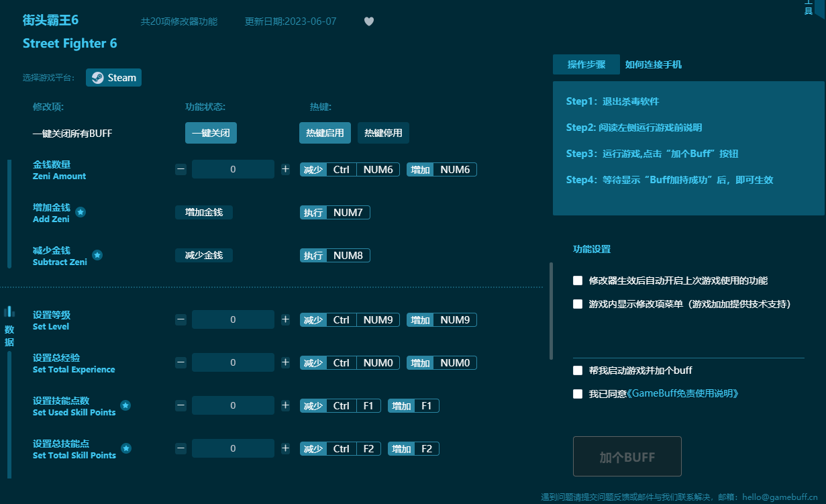The image size is (826, 504).
Task: Click the Total Skill Points increase hotkey F2
Action: [x=414, y=449]
